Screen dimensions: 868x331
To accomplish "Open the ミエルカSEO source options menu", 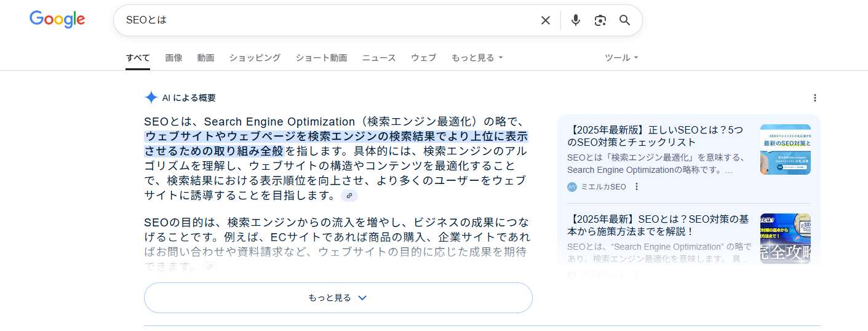I will coord(637,186).
